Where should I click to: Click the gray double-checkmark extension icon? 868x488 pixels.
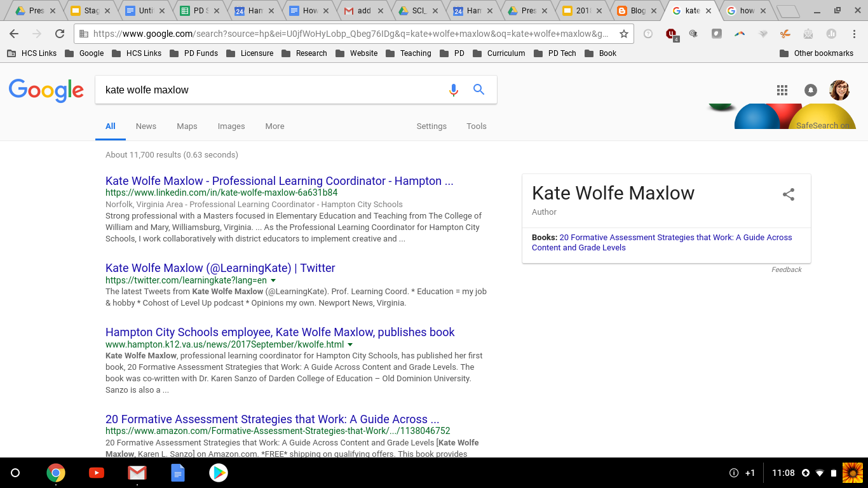pyautogui.click(x=763, y=34)
